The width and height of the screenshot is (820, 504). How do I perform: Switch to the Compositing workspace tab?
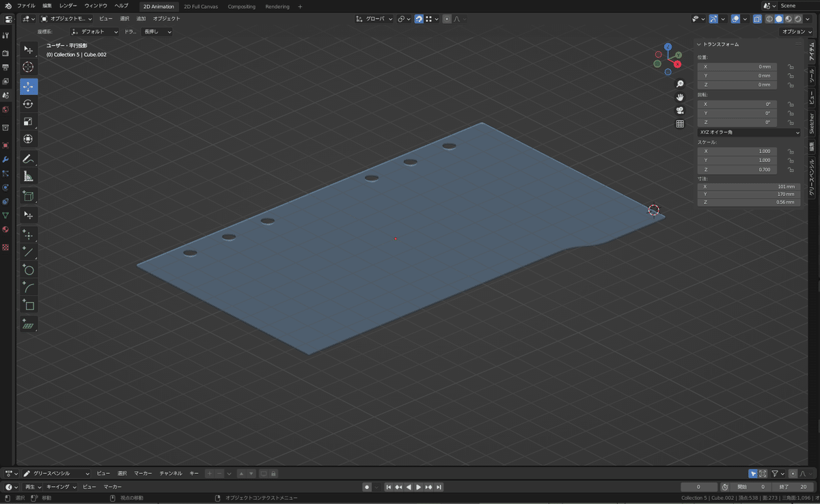click(x=241, y=6)
